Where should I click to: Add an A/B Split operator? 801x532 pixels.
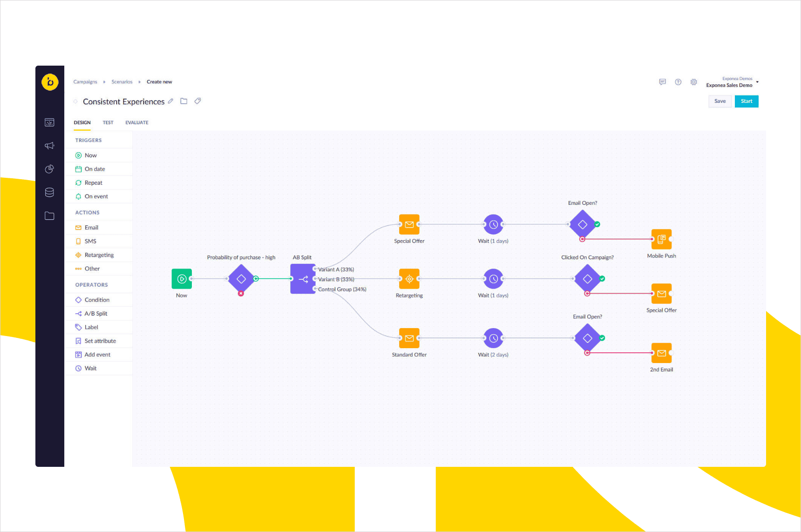[96, 313]
